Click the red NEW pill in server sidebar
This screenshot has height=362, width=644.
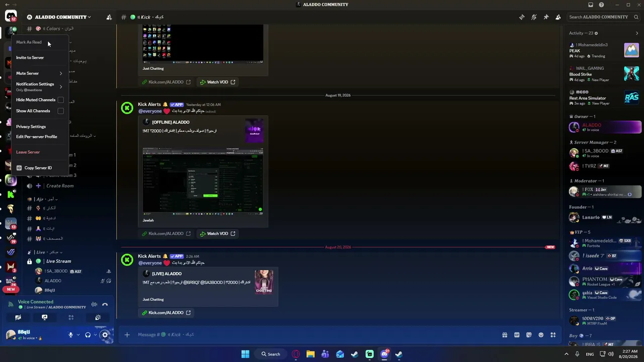pos(11,290)
